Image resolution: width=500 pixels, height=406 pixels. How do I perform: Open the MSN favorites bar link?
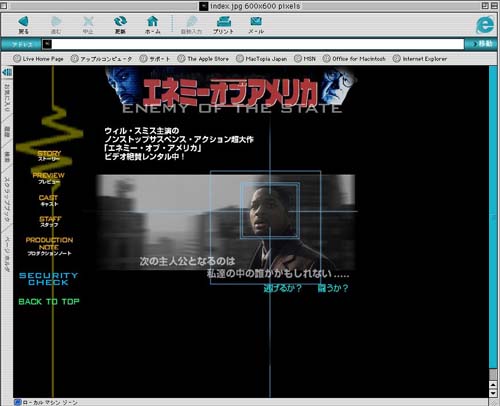tap(305, 59)
